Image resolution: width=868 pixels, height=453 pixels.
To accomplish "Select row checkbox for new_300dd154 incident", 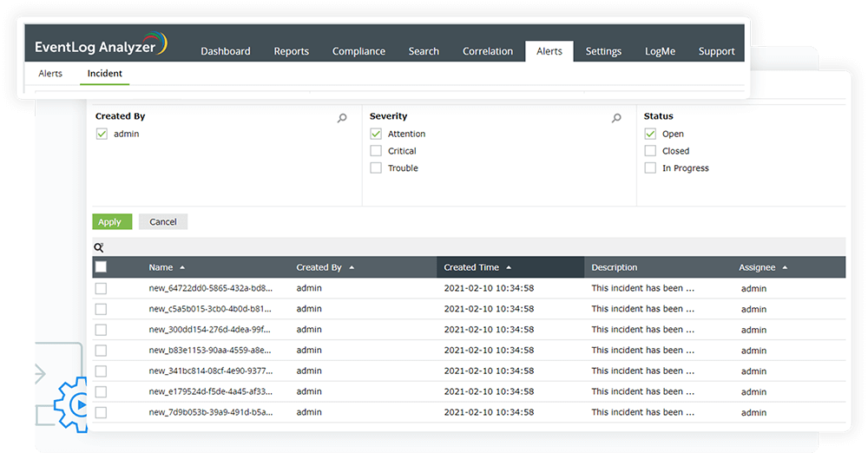I will tap(101, 330).
